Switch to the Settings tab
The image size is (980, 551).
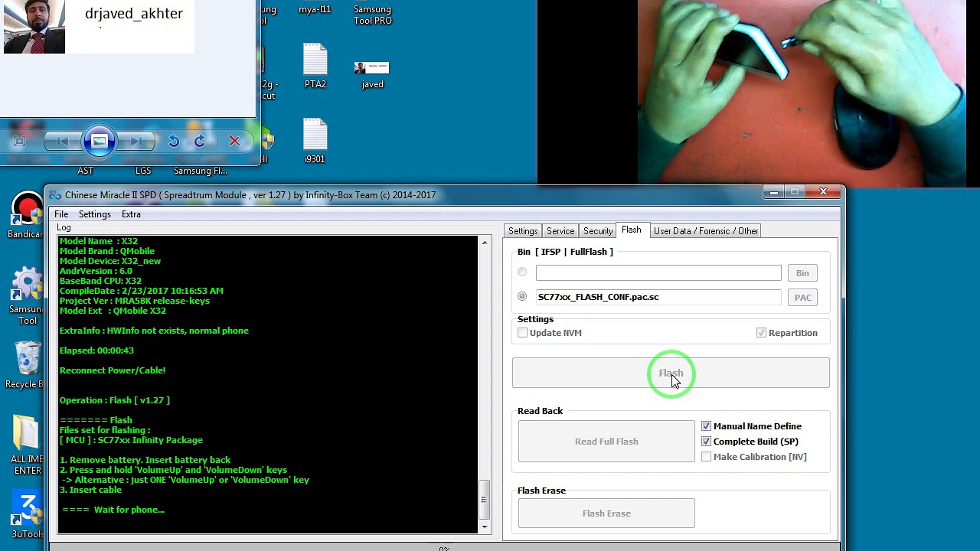click(523, 231)
